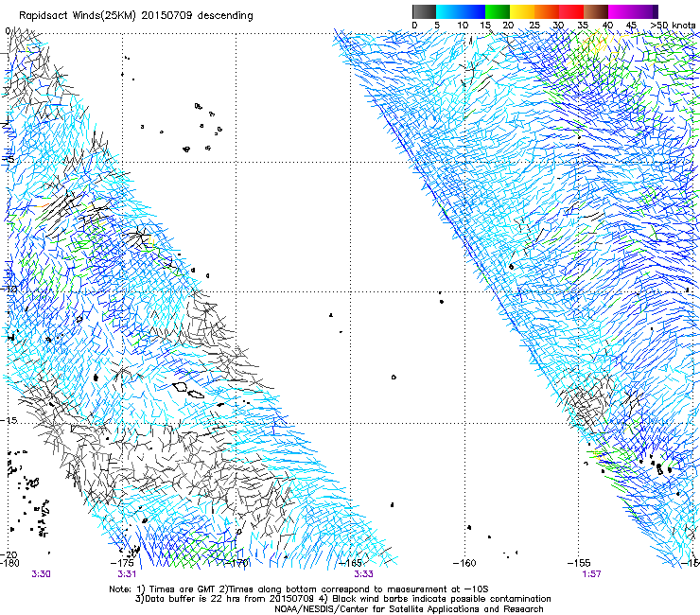700x615 pixels.
Task: Click the purple '3:30' pass time label
Action: tap(41, 574)
